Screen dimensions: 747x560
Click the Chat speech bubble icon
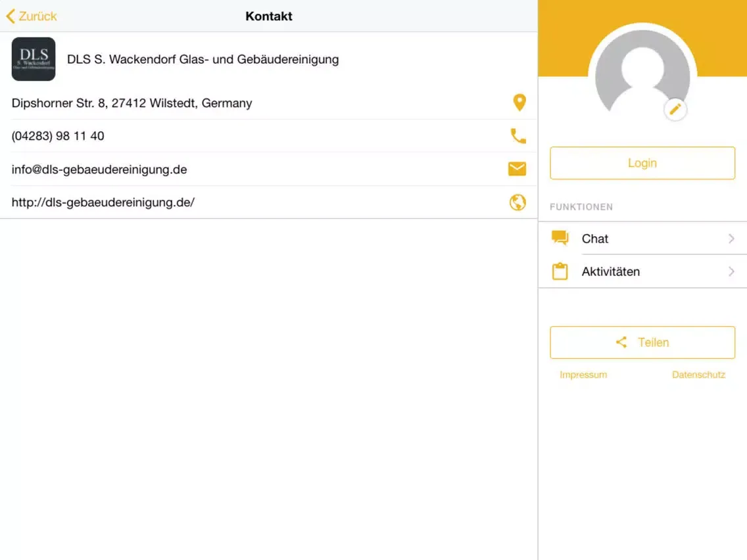pyautogui.click(x=560, y=238)
